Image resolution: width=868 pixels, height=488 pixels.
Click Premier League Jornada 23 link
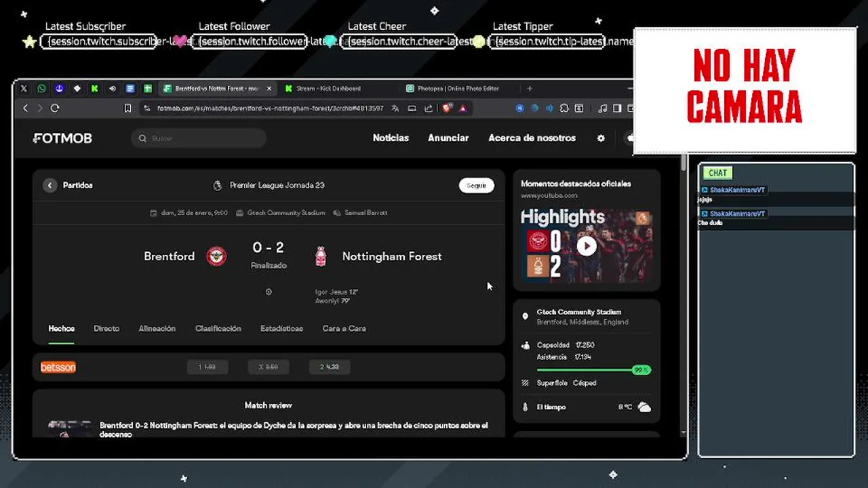pyautogui.click(x=269, y=185)
